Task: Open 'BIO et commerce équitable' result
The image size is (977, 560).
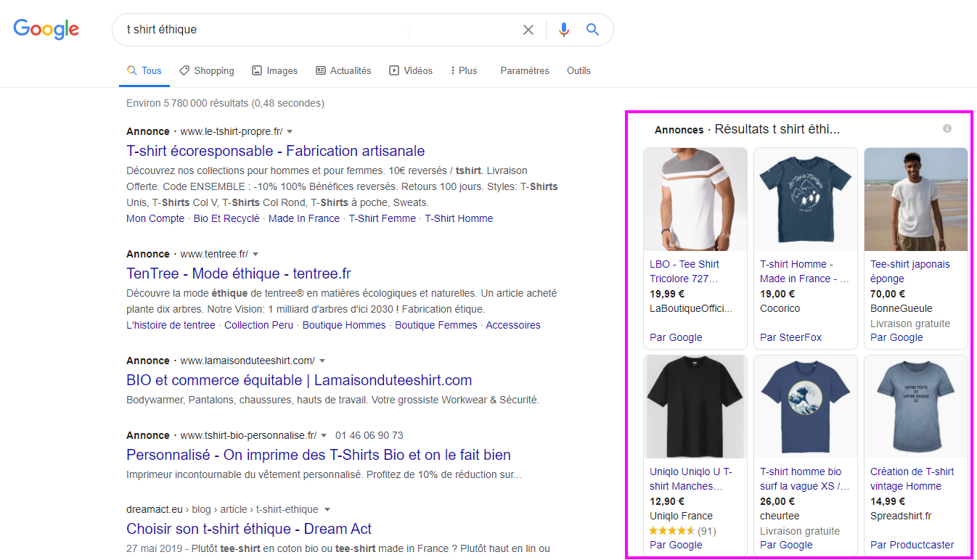Action: click(x=299, y=380)
